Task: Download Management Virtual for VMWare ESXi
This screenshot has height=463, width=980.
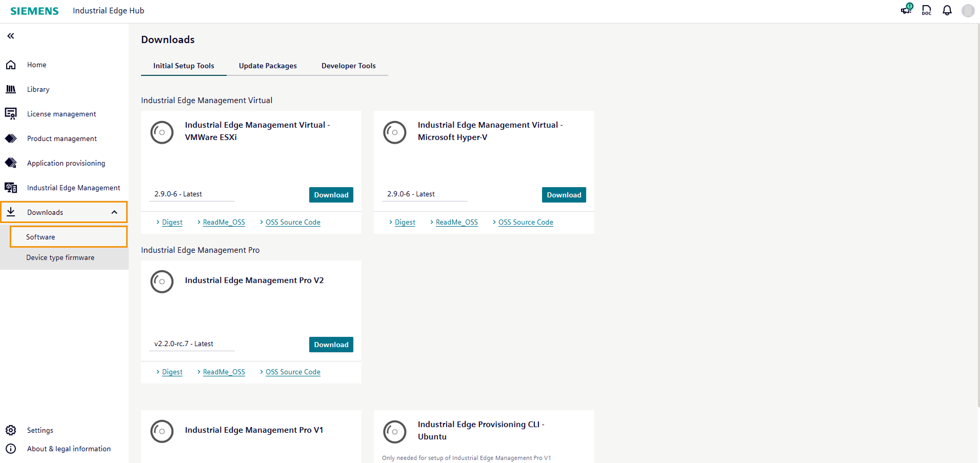Action: [x=331, y=195]
